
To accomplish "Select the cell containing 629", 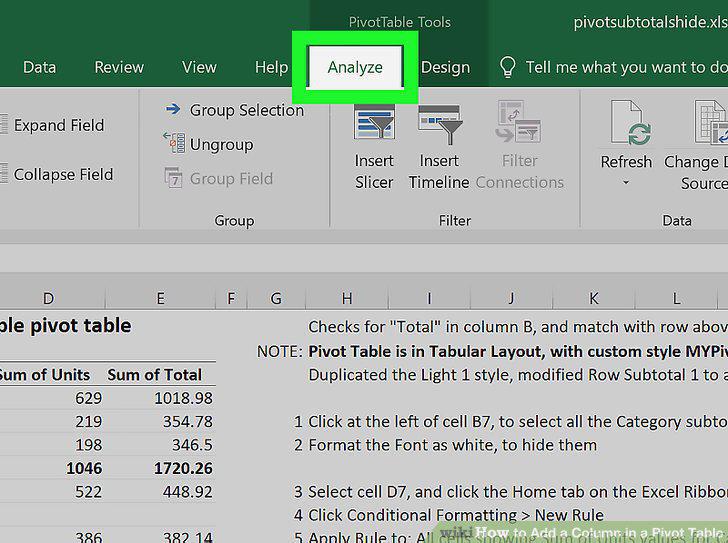I will pyautogui.click(x=88, y=398).
